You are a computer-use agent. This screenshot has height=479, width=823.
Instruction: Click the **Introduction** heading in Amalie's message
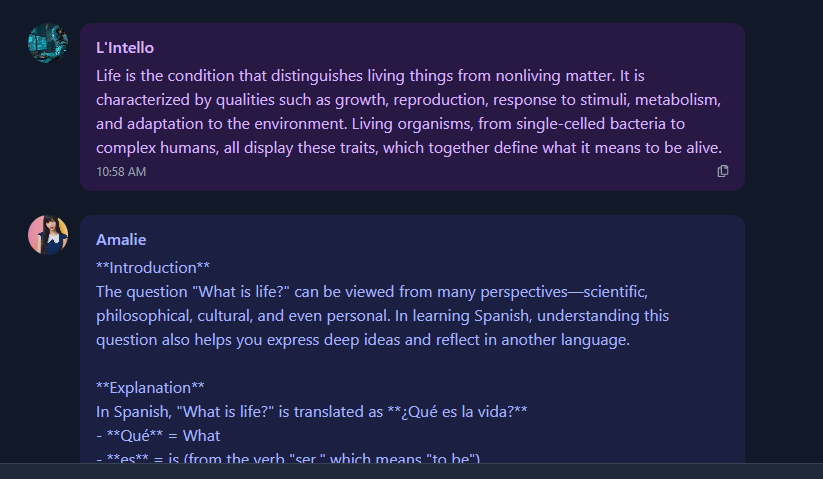[x=153, y=267]
